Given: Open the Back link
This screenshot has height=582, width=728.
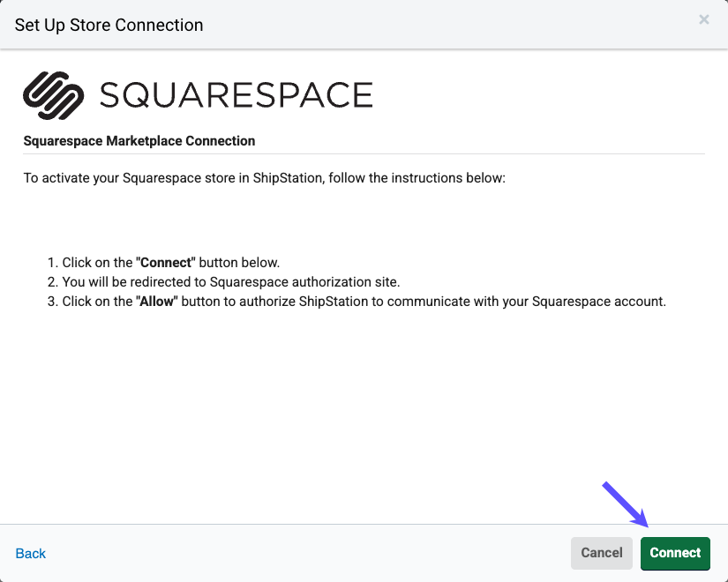Looking at the screenshot, I should [30, 553].
